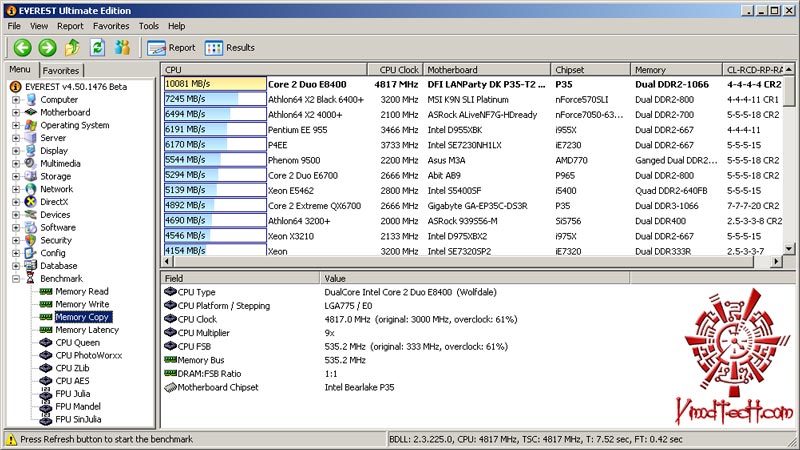This screenshot has height=450, width=800.
Task: Open the Report menu
Action: click(x=70, y=26)
